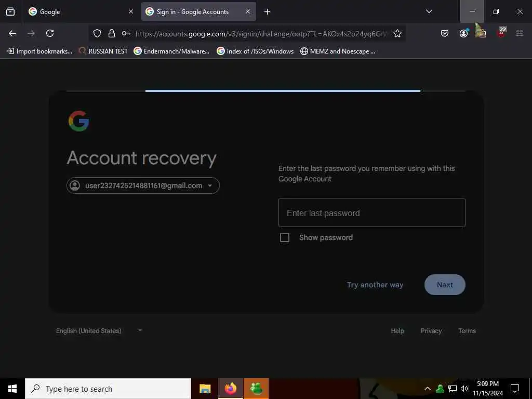Open the Privacy link
This screenshot has width=532, height=399.
[x=431, y=331]
